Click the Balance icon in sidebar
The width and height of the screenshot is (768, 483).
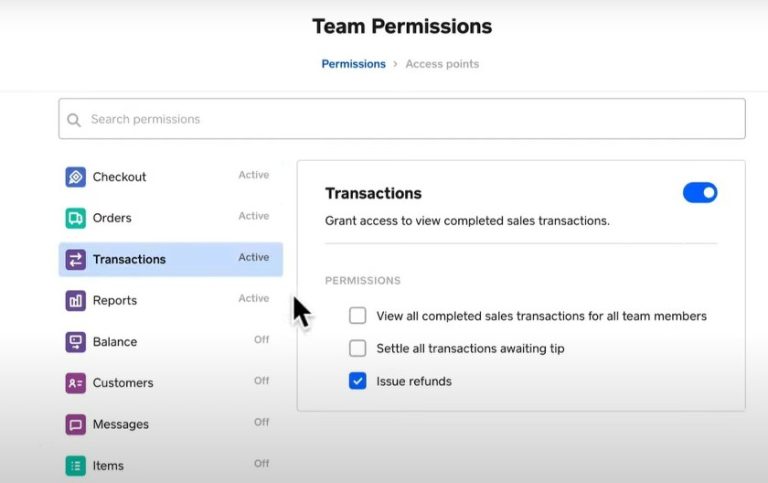click(75, 342)
